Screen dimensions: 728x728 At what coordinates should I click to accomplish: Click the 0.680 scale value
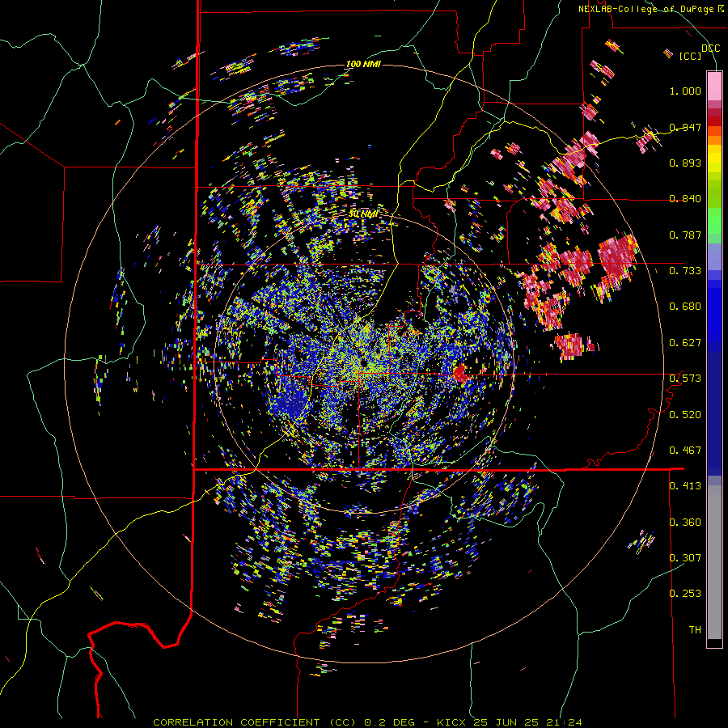tap(685, 307)
